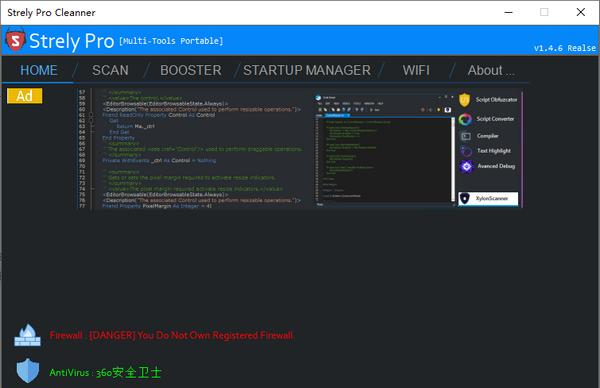Open the STARTUP MANAGER tab
Image resolution: width=600 pixels, height=388 pixels.
coord(307,70)
